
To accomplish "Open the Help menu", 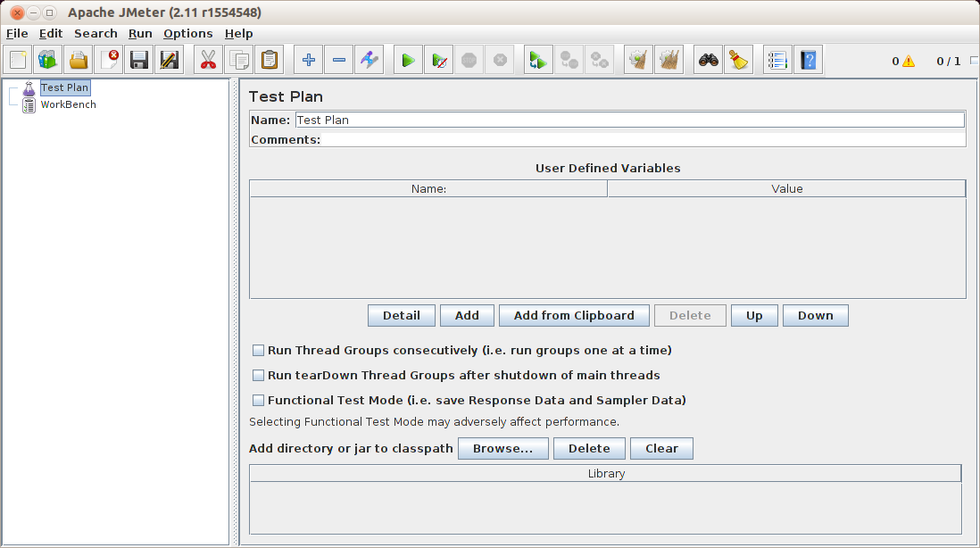I will point(238,34).
